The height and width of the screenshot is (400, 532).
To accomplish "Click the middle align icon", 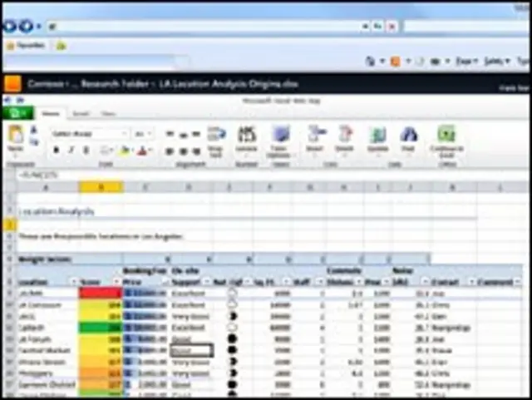I will (x=183, y=134).
